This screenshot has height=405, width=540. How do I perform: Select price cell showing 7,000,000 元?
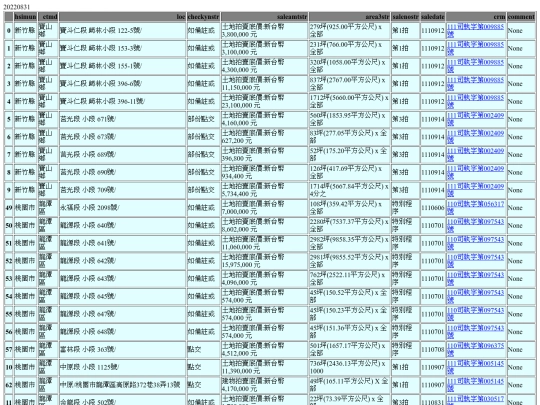point(264,208)
